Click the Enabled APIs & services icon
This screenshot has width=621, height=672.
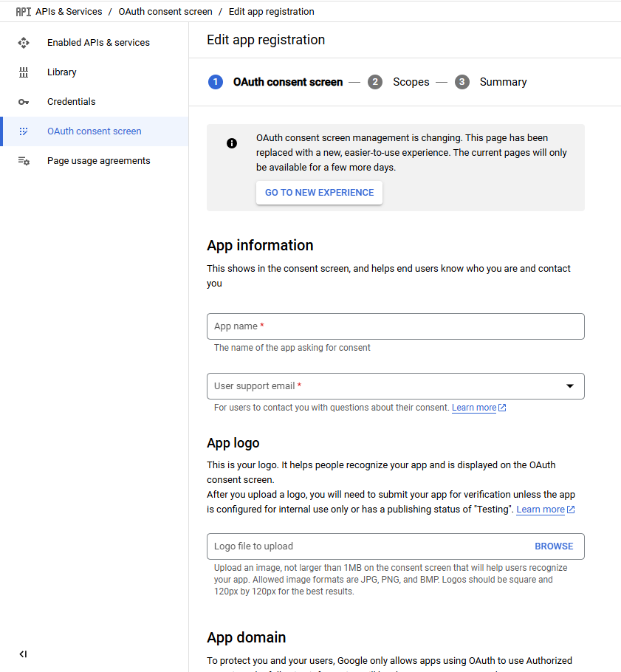[x=24, y=42]
